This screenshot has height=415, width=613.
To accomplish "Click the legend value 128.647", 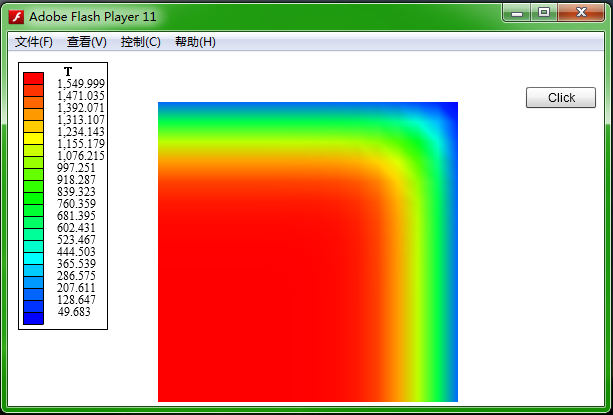I will (x=76, y=300).
